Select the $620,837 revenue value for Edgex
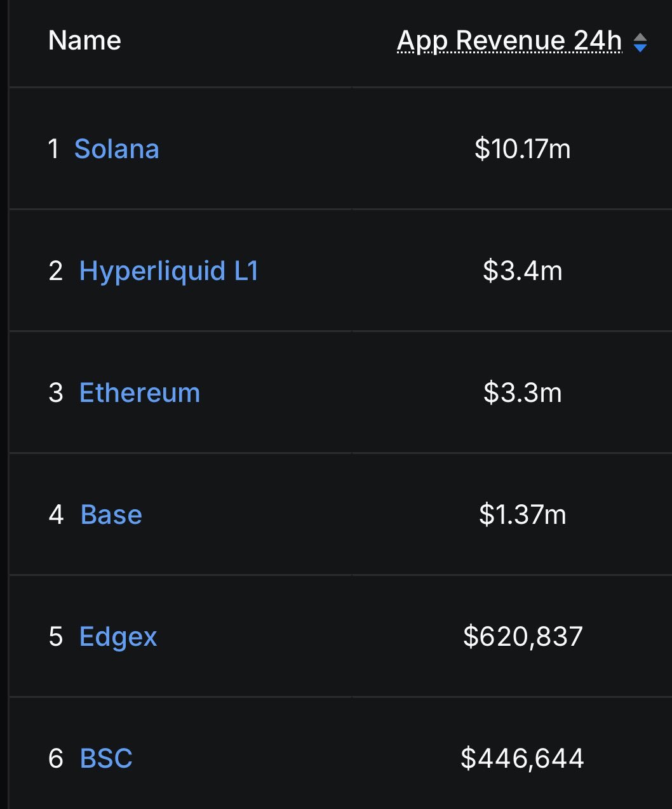The image size is (672, 809). [x=523, y=636]
